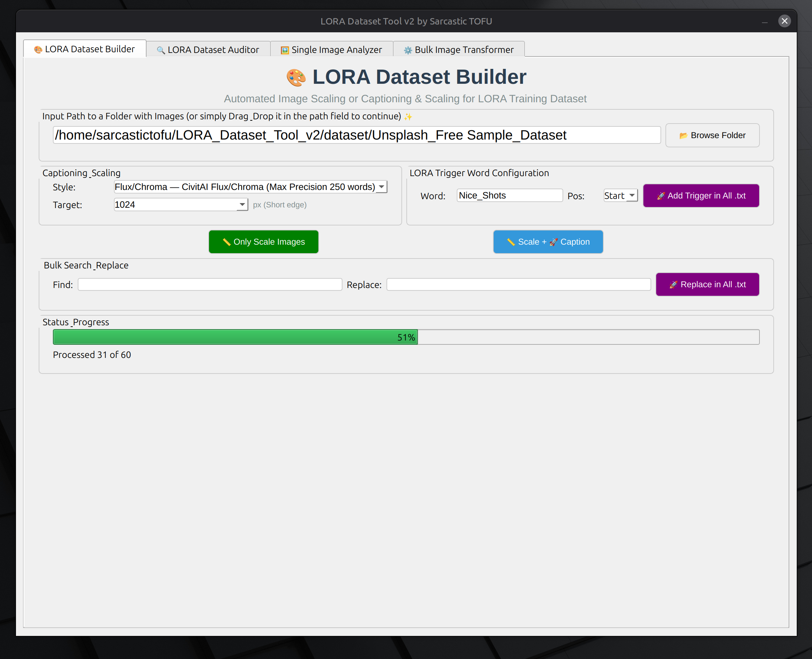Click the magnifier icon on the Auditor tab
The height and width of the screenshot is (659, 812).
click(x=161, y=50)
